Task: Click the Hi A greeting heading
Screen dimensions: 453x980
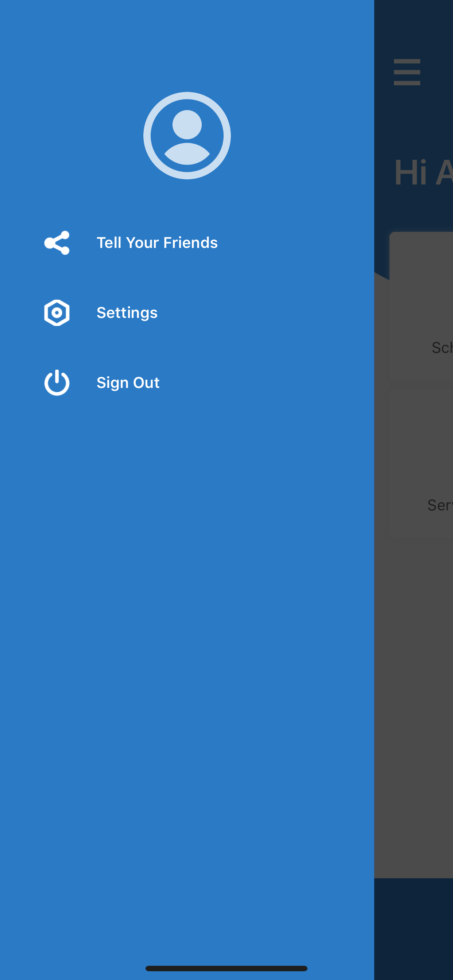Action: click(423, 173)
